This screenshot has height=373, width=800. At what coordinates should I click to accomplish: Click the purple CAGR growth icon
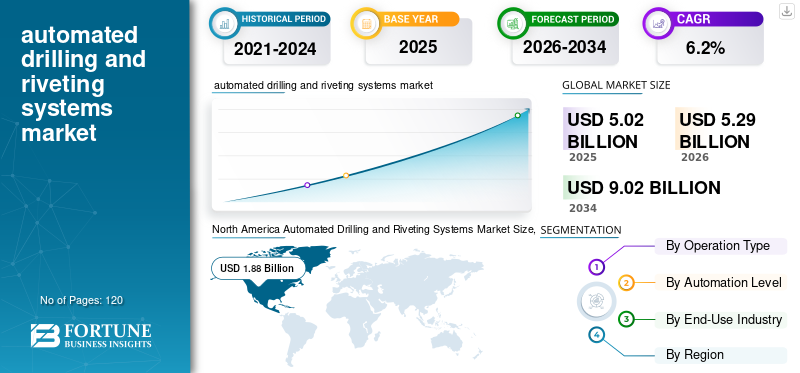pos(658,23)
